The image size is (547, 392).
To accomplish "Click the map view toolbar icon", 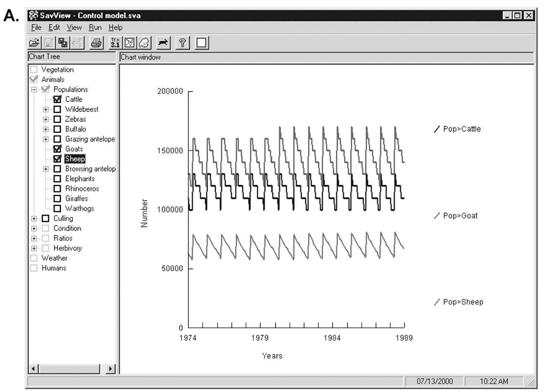I will (x=143, y=43).
